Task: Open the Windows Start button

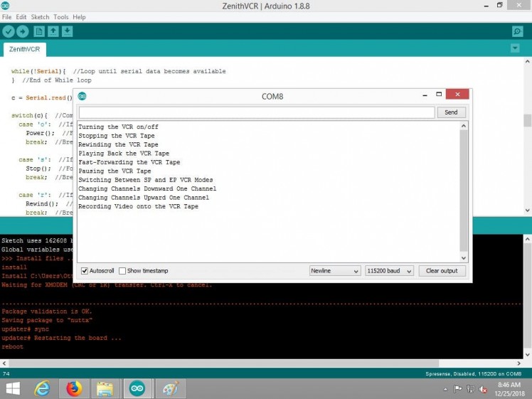Action: point(13,388)
